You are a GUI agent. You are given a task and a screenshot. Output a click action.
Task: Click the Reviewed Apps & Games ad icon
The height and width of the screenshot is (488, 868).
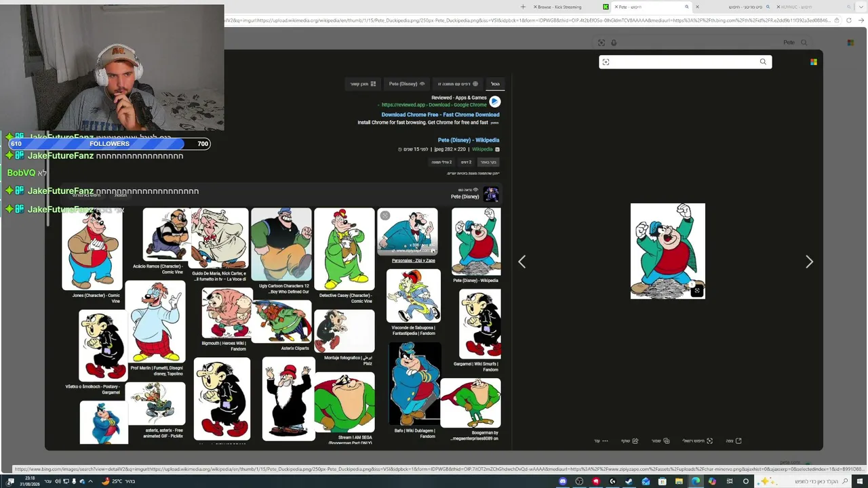495,102
